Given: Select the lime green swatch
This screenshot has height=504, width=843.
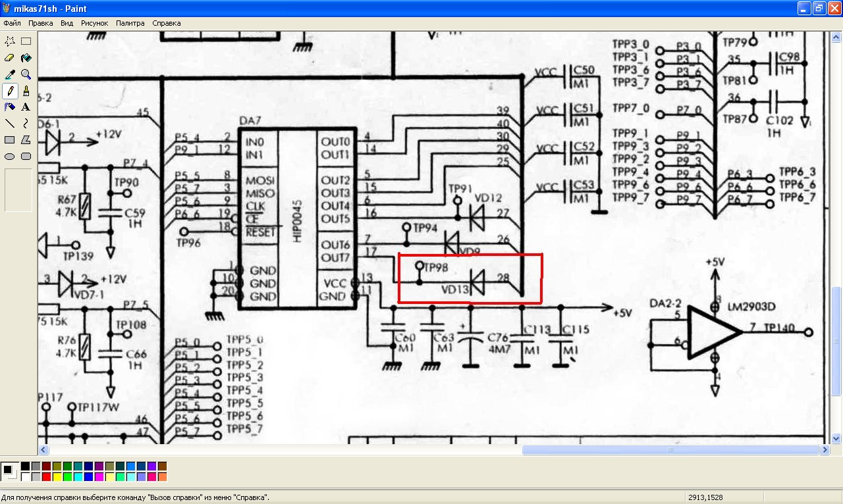Looking at the screenshot, I should click(x=68, y=476).
